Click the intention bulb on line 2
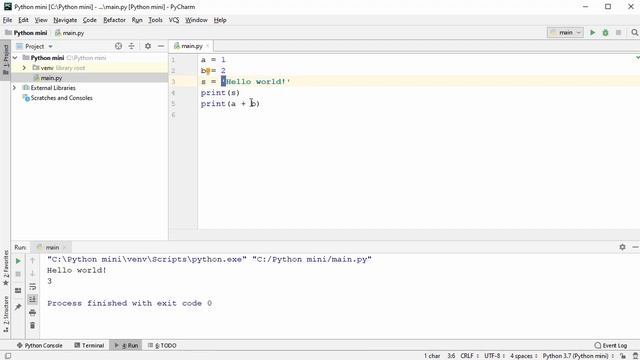Viewport: 640px width, 360px height. click(x=208, y=71)
